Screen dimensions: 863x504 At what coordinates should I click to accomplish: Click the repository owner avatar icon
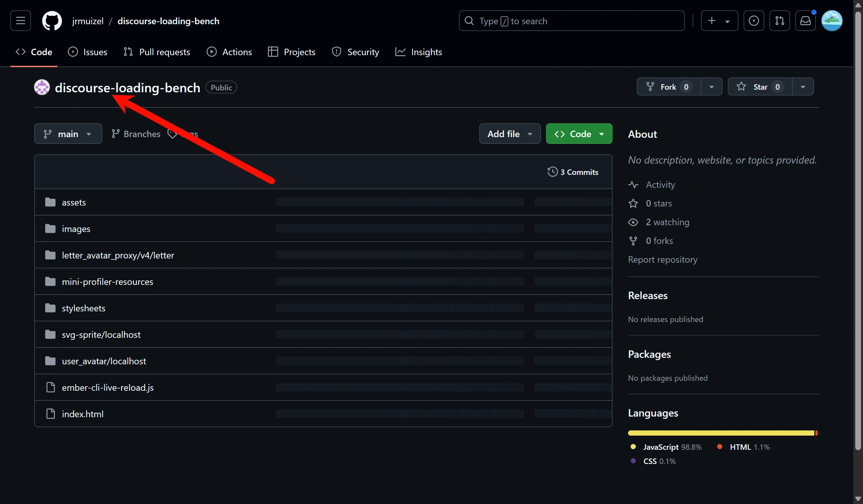pos(42,87)
